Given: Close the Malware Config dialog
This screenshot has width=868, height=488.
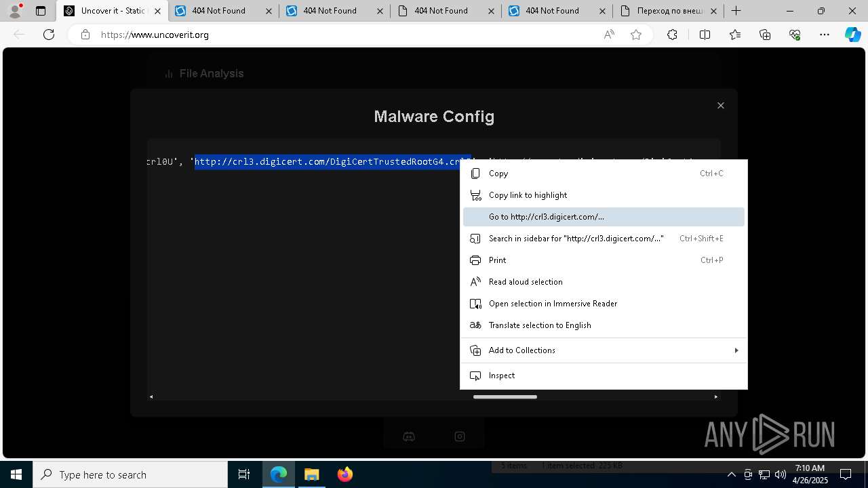Looking at the screenshot, I should tap(721, 105).
